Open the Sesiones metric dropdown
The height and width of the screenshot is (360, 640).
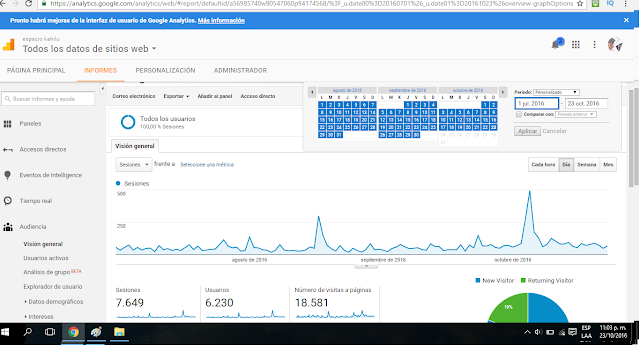(133, 164)
